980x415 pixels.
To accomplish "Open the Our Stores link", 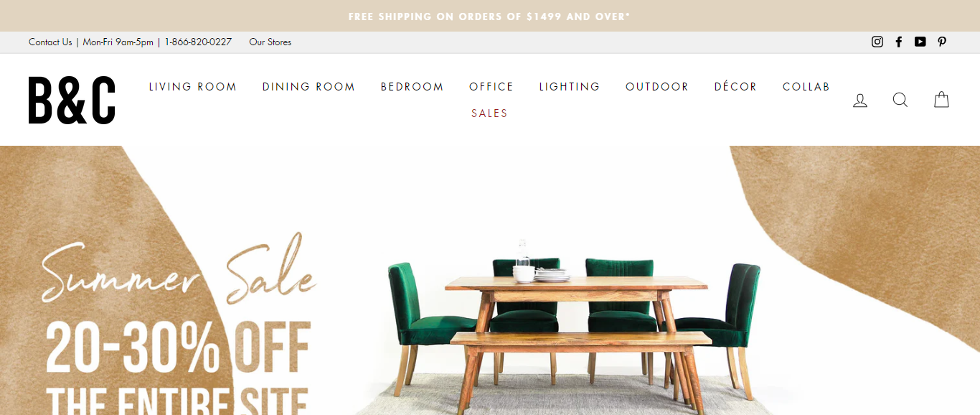I will click(270, 42).
